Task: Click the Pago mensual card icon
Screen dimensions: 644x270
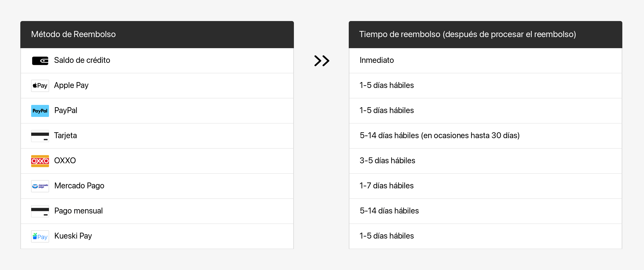Action: click(x=40, y=211)
